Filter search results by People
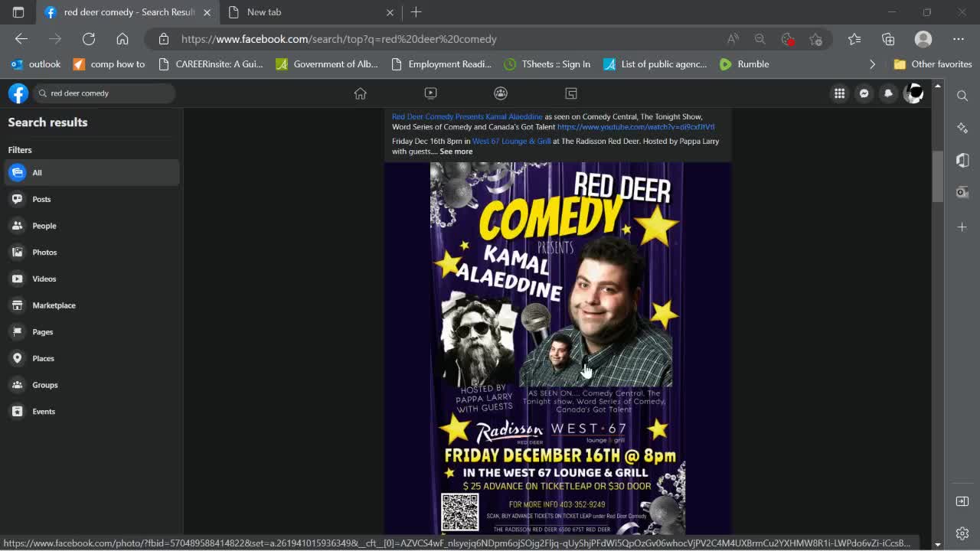Image resolution: width=980 pixels, height=551 pixels. tap(92, 226)
